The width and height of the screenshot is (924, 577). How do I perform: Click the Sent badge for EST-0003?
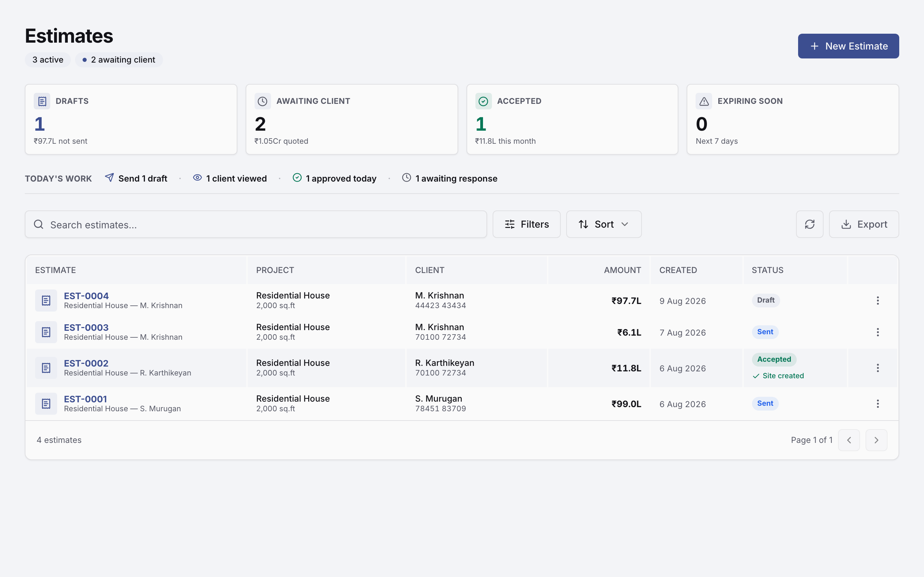(x=765, y=332)
